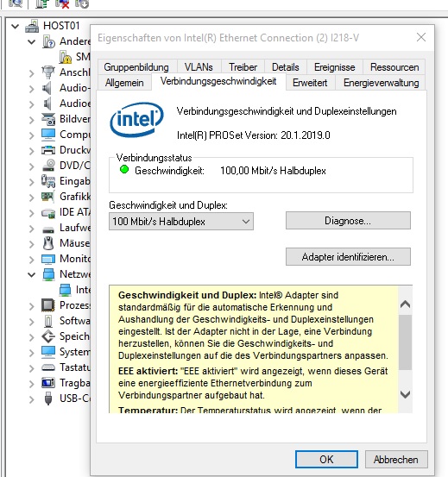
Task: Click the help text scrollbar thumb
Action: (x=405, y=342)
